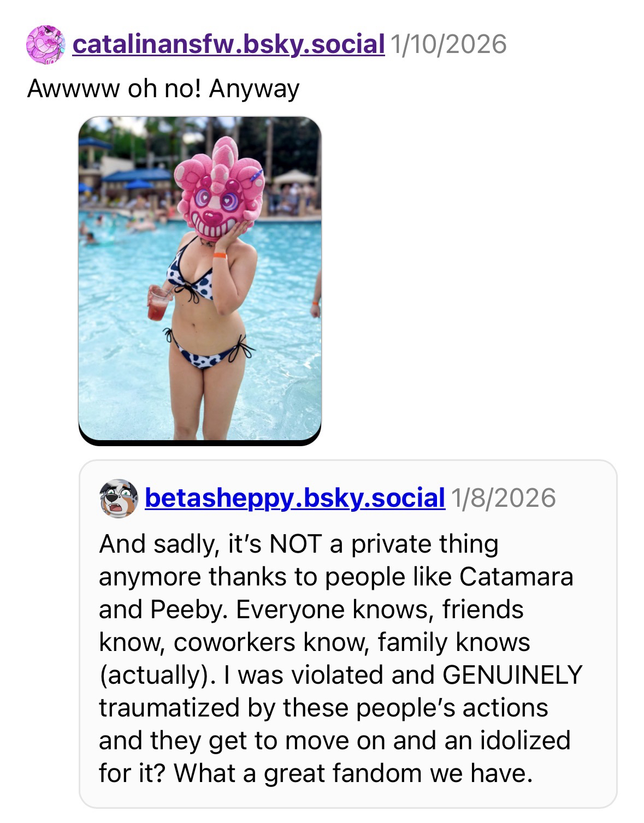This screenshot has height=823, width=644.
Task: Click the red drink cup in photo
Action: click(x=159, y=304)
